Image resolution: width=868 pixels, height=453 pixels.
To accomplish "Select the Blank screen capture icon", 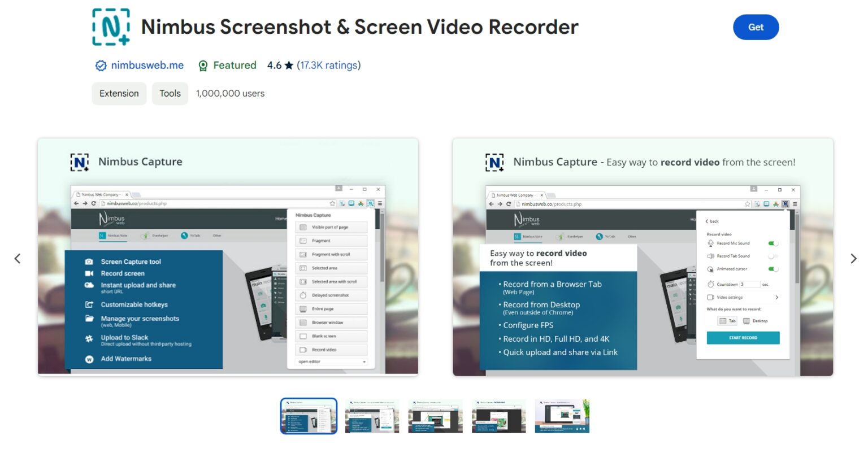I will 302,336.
